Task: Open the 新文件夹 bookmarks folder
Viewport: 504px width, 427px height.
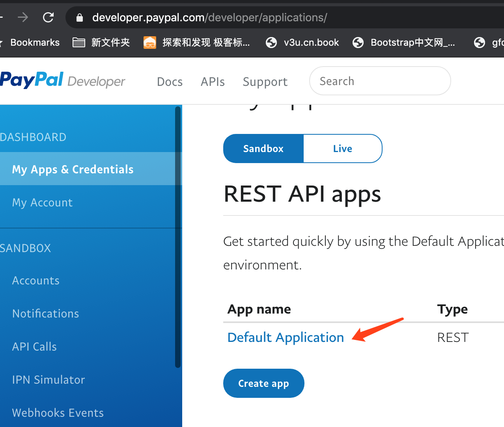Action: tap(102, 43)
